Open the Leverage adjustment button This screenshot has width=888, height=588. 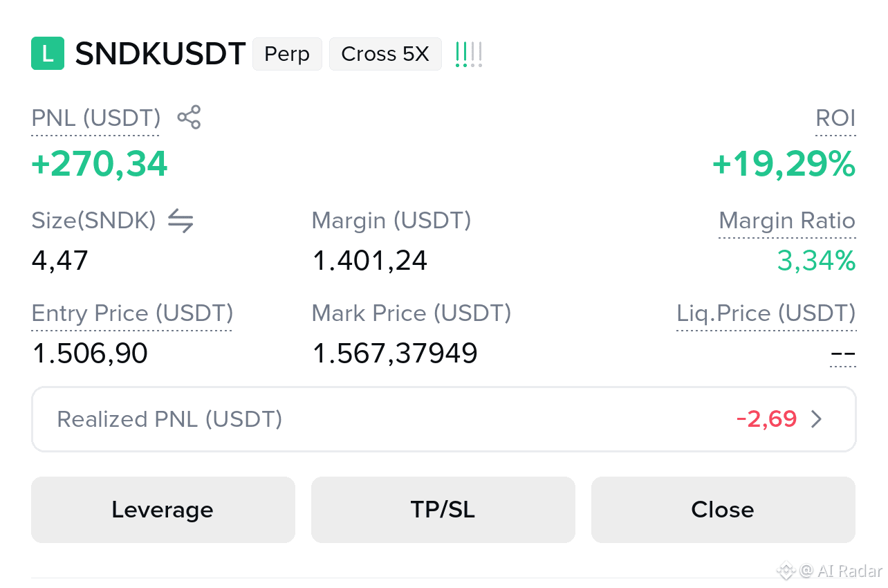[x=163, y=510]
